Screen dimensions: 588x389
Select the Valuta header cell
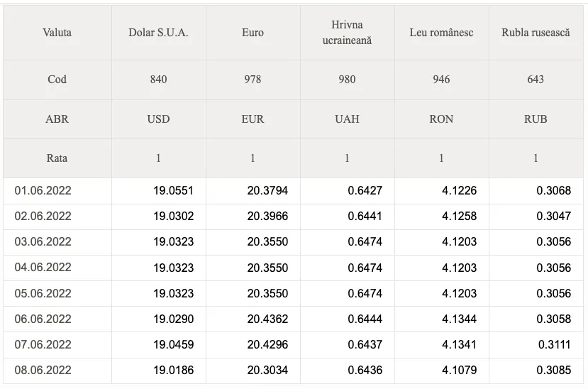[57, 33]
